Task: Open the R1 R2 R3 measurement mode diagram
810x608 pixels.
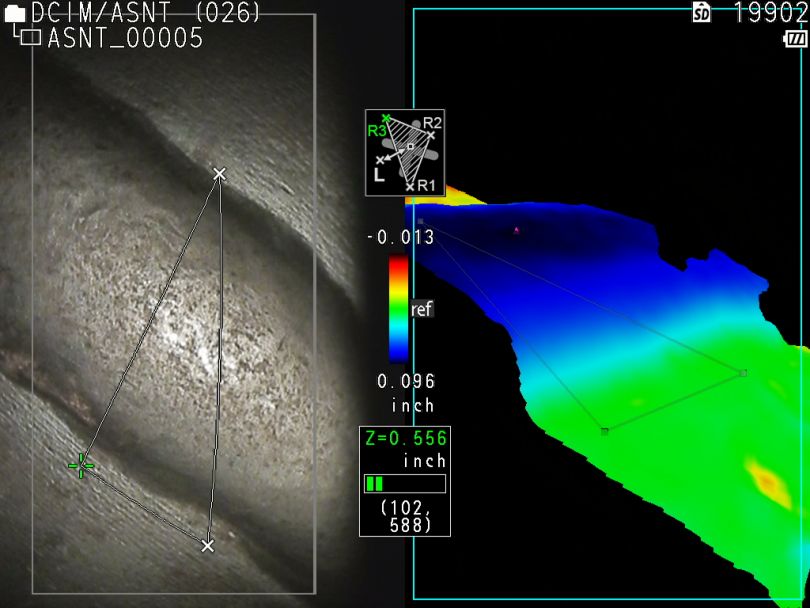Action: tap(405, 153)
